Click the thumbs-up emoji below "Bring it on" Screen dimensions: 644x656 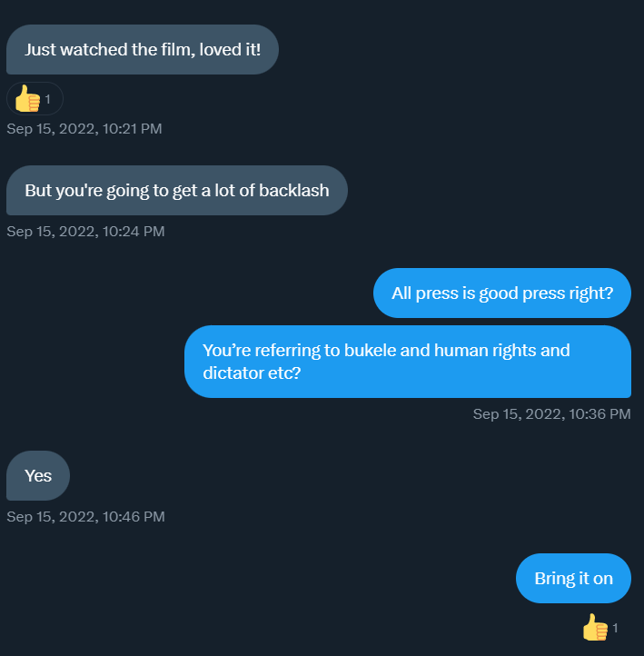tap(595, 627)
